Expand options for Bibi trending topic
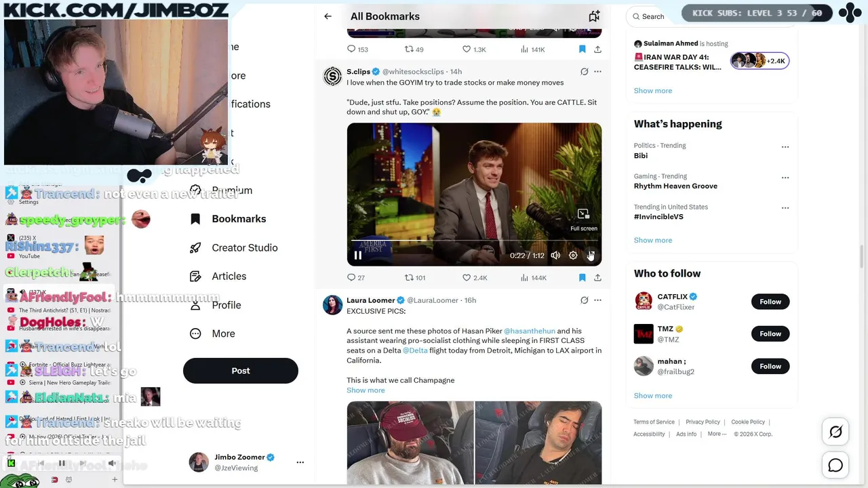The image size is (868, 488). tap(785, 146)
